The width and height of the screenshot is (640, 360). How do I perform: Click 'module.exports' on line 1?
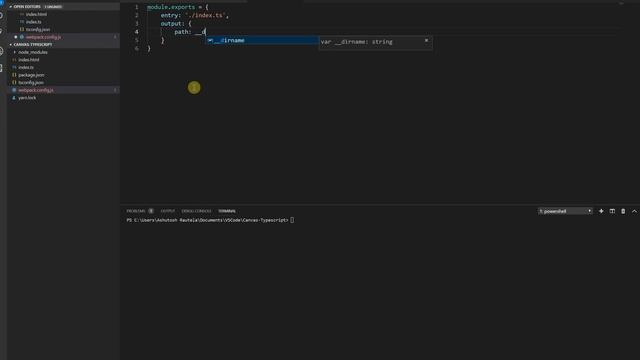pyautogui.click(x=171, y=7)
